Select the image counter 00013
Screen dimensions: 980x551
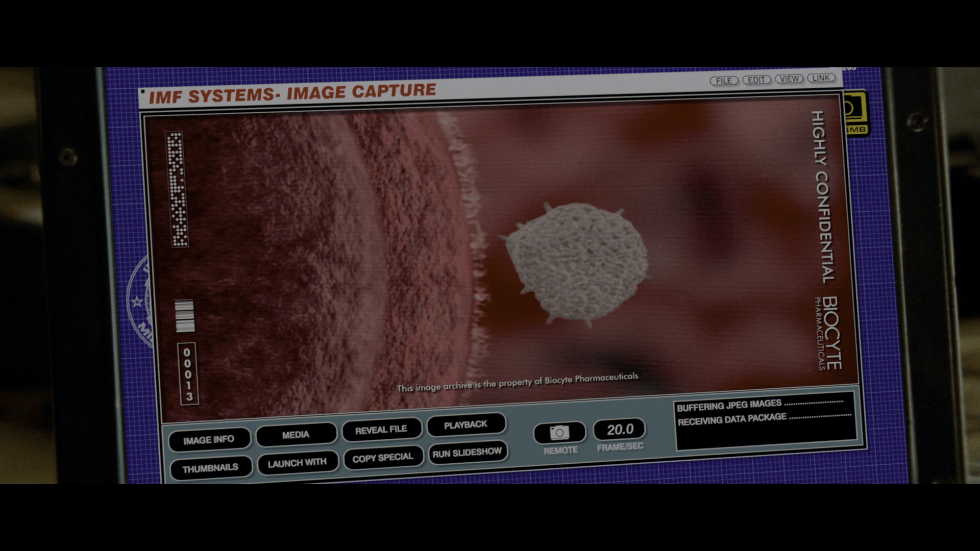tap(188, 374)
